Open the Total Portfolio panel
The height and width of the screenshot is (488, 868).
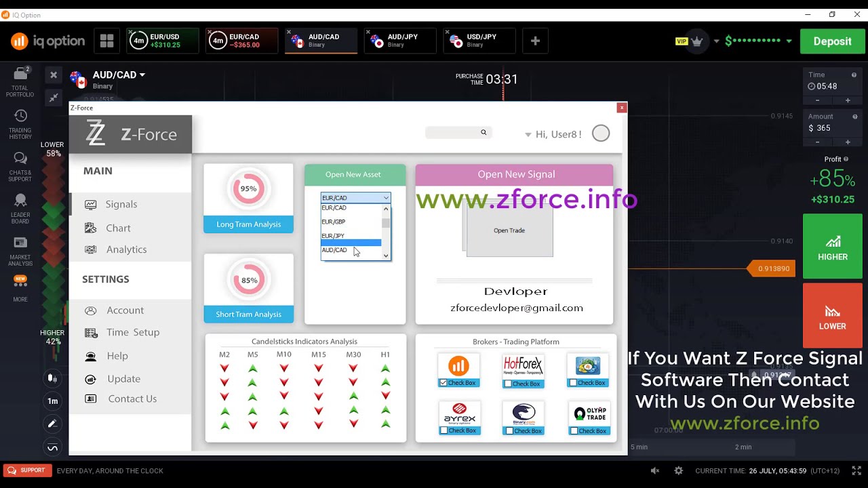coord(20,82)
